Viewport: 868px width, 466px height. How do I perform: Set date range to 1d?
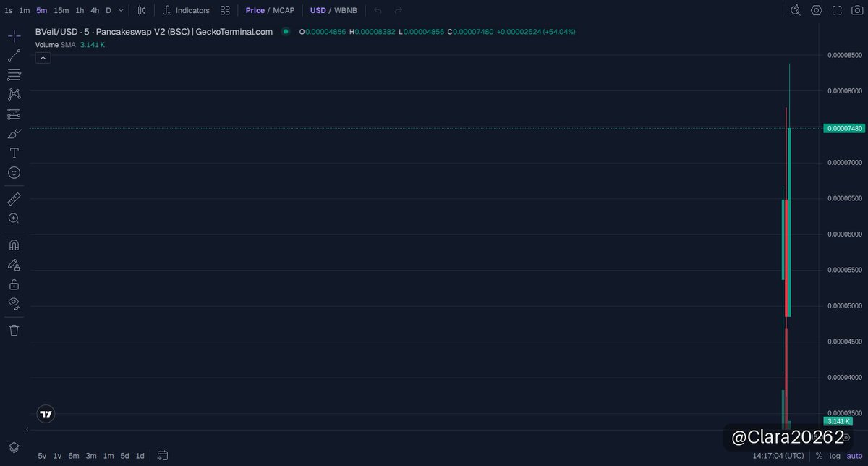(140, 456)
